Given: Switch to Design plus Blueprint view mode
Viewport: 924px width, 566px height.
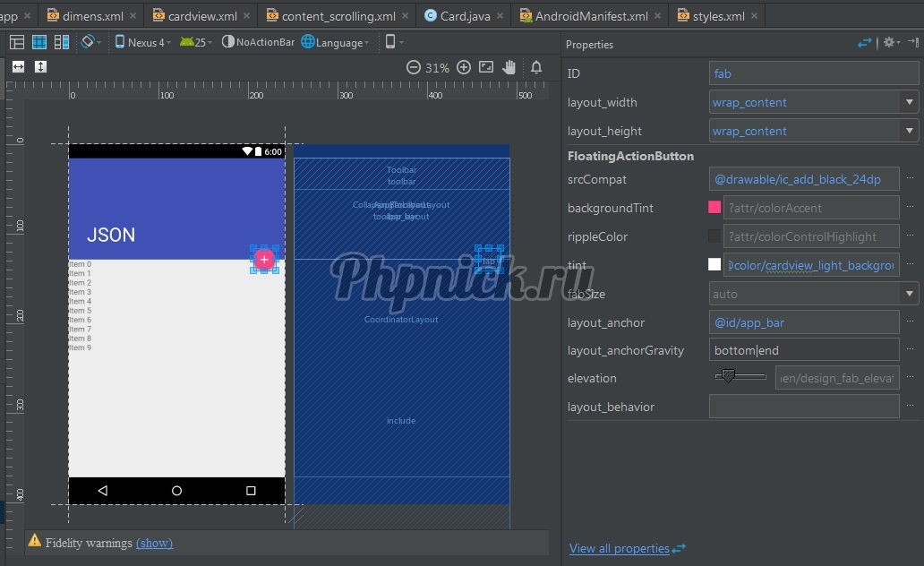Looking at the screenshot, I should point(62,42).
